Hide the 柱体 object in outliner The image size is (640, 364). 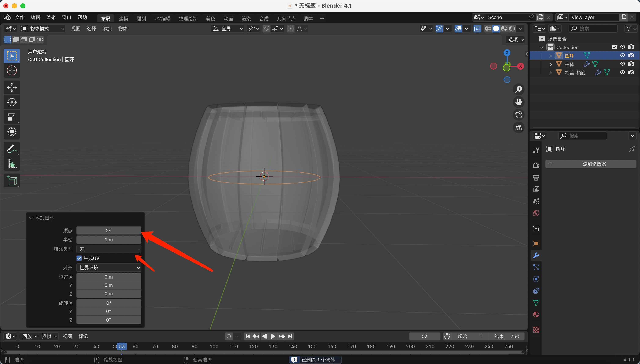[622, 64]
